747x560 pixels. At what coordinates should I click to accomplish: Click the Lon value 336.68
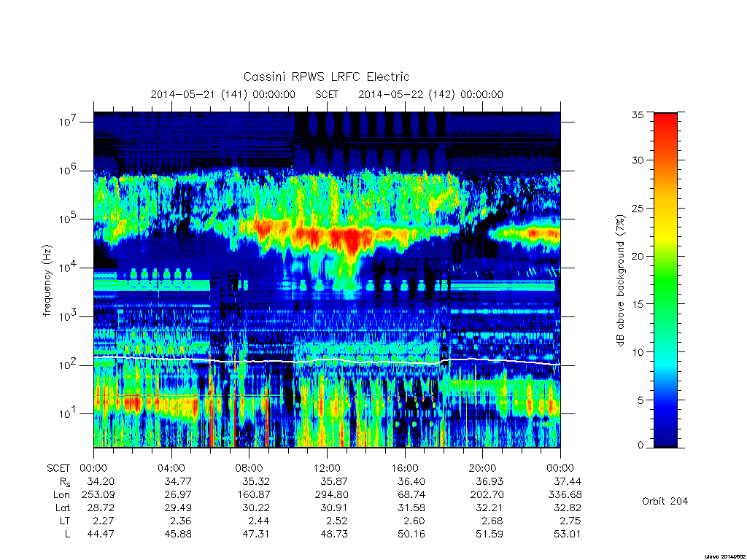click(x=565, y=495)
